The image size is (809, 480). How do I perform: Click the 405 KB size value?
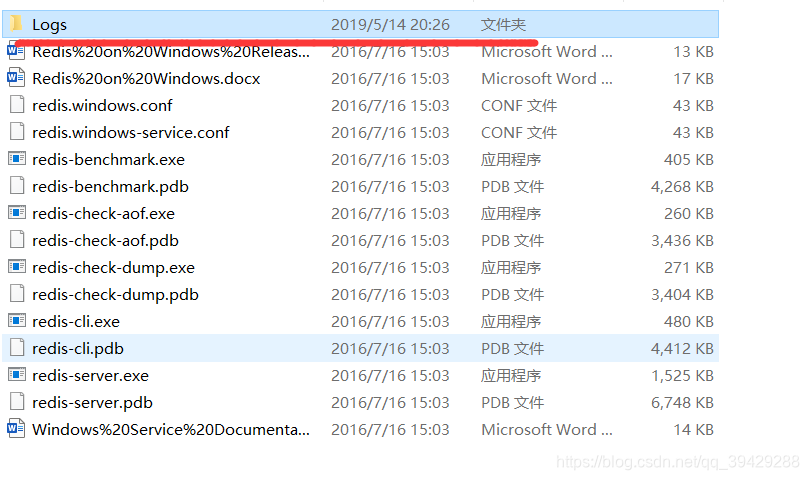(x=689, y=159)
